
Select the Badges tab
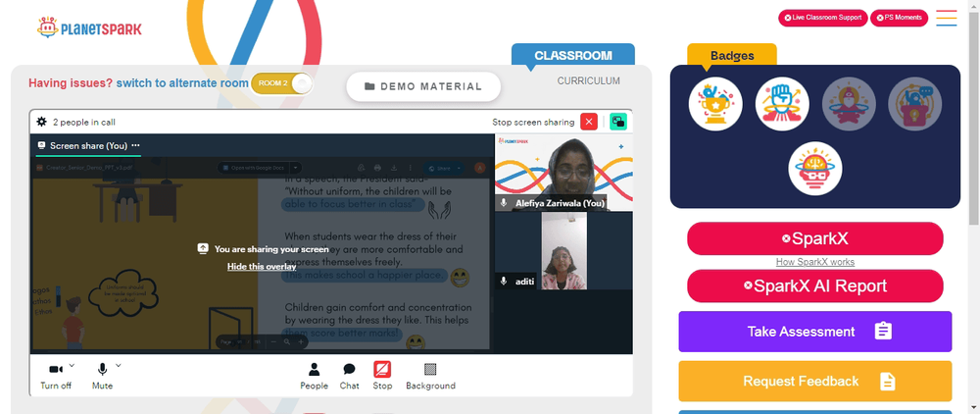pyautogui.click(x=732, y=55)
